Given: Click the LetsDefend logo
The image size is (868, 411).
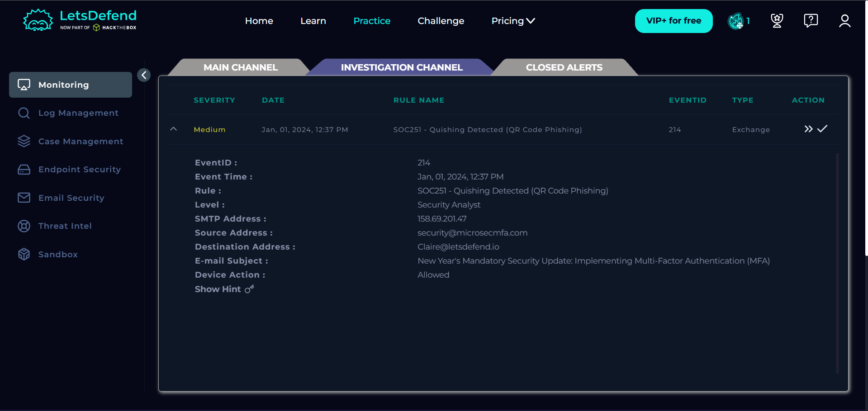Looking at the screenshot, I should tap(80, 20).
